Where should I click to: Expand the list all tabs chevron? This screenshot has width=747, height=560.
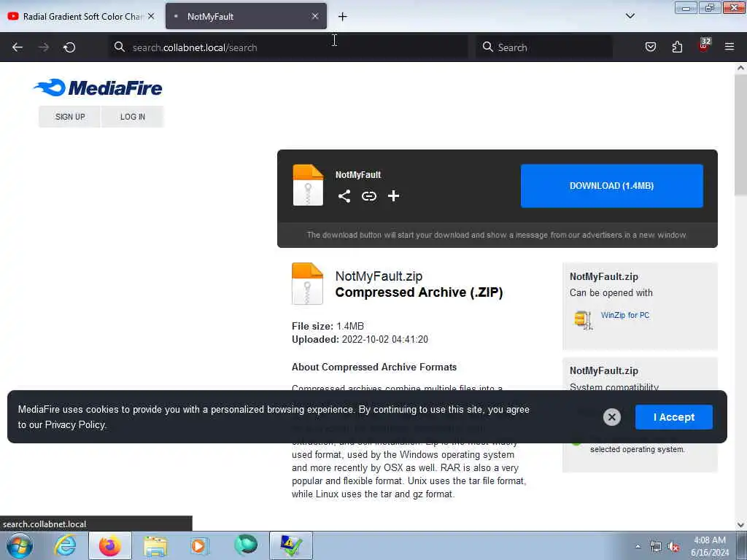point(630,16)
